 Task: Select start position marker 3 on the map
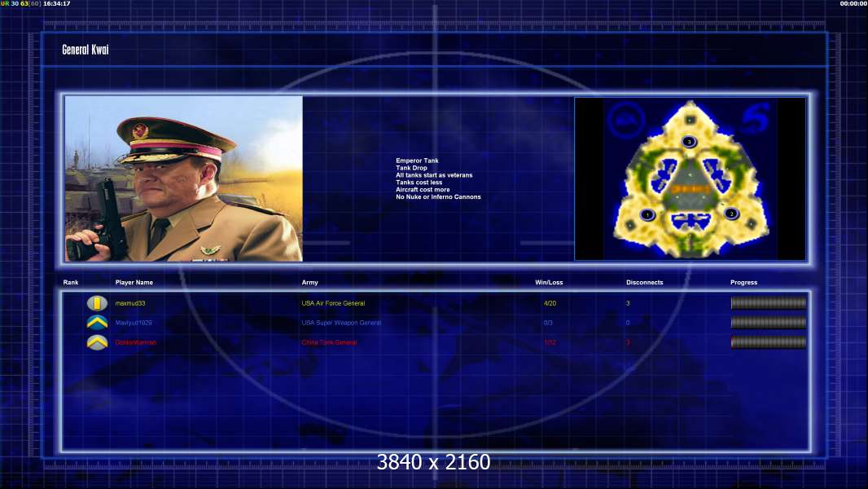[689, 141]
